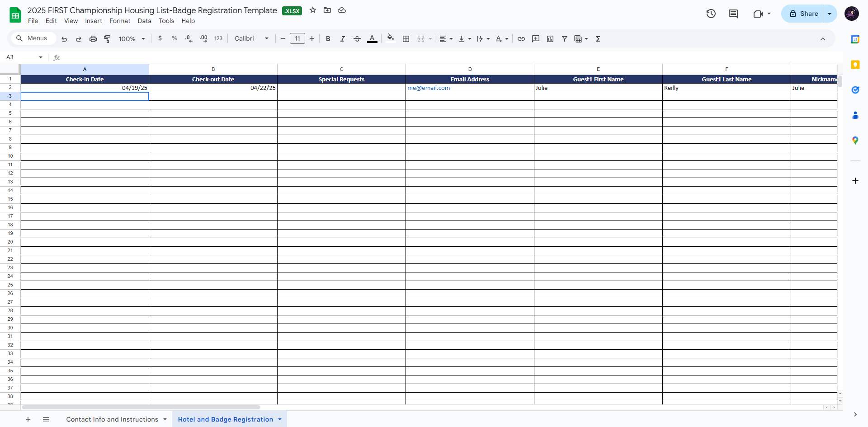Open horizontal align dropdown

coord(446,39)
